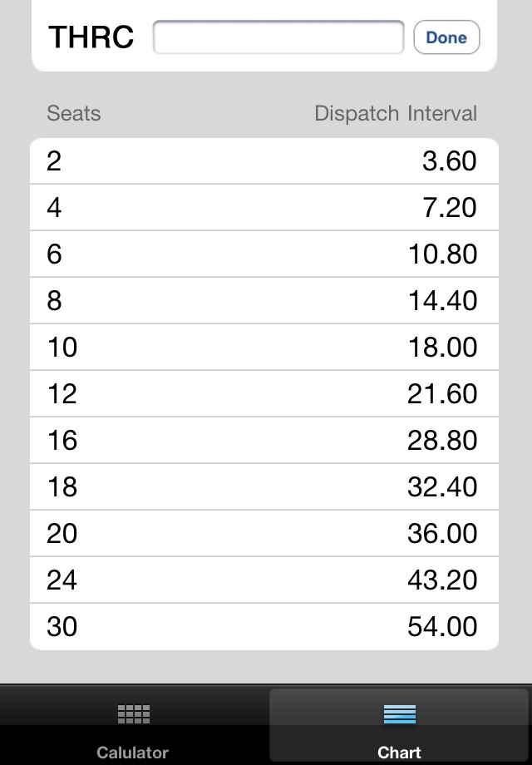Choose the 8 seats row
Viewport: 532px width, 765px height.
pos(264,300)
